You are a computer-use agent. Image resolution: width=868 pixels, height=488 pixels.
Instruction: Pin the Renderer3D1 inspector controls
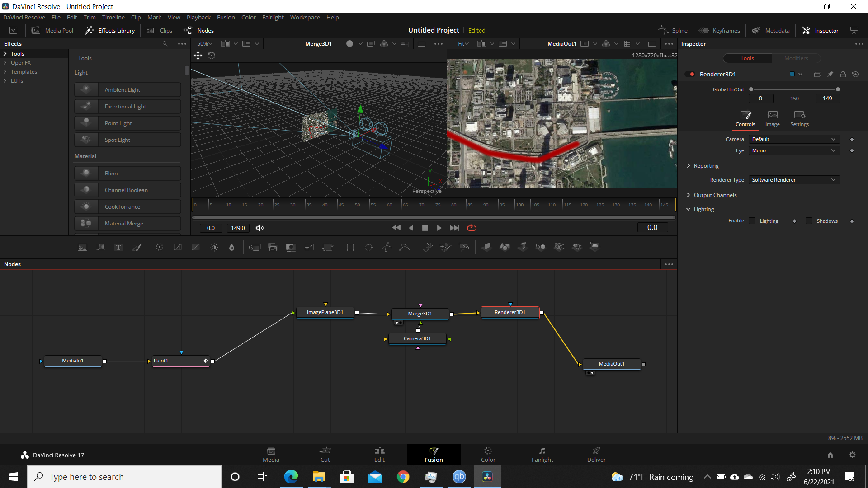click(x=830, y=74)
